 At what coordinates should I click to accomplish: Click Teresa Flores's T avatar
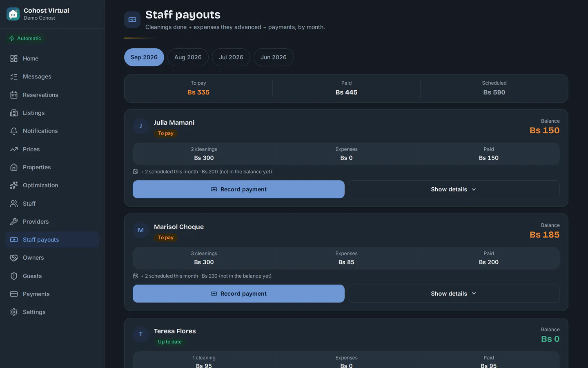tap(140, 334)
